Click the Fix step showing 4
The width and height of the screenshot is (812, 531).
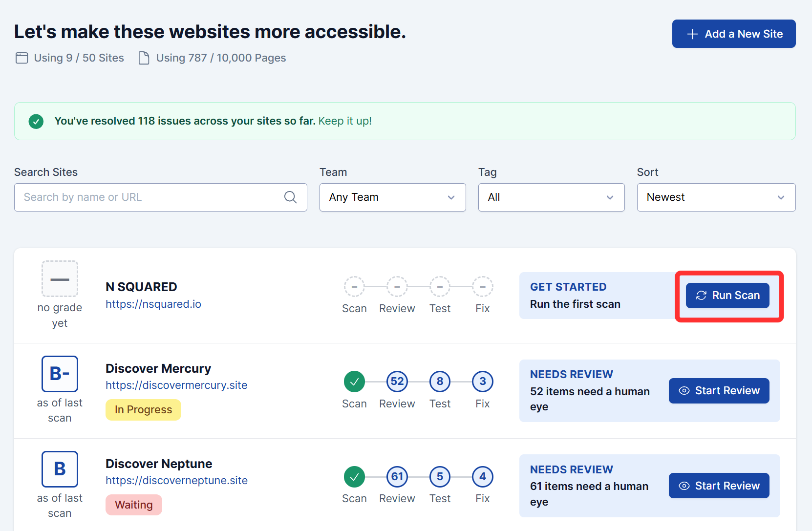point(483,477)
